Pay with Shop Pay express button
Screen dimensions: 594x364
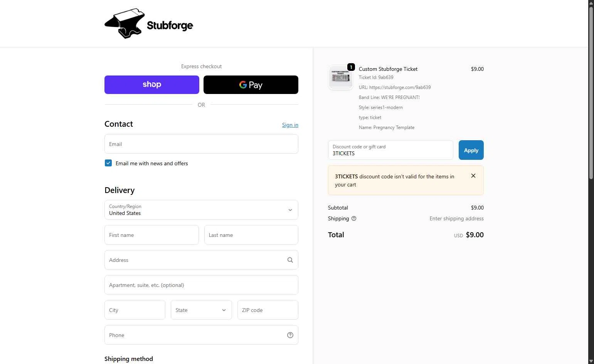(x=152, y=85)
